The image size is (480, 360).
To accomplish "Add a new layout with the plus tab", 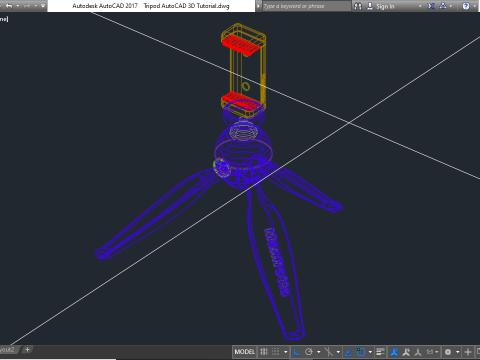I will [x=27, y=349].
